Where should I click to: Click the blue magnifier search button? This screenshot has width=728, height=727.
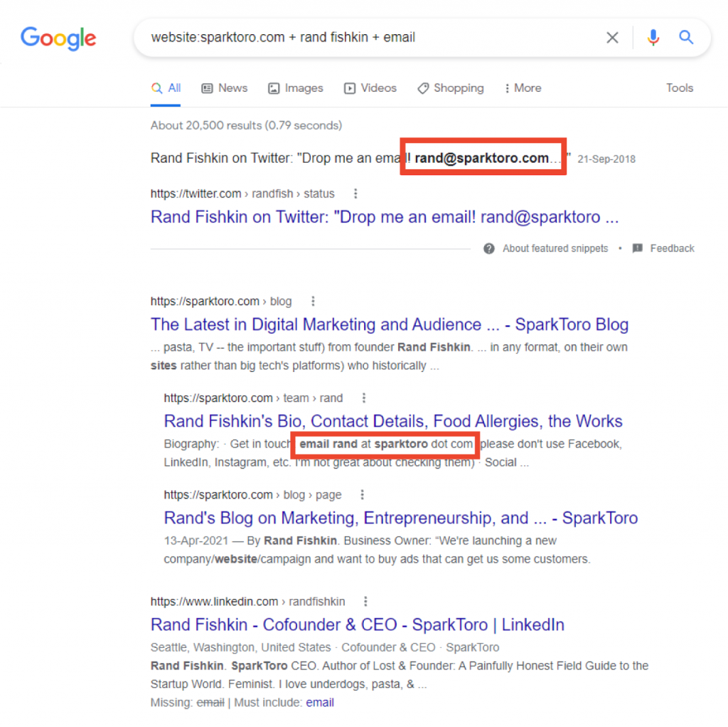pos(686,38)
